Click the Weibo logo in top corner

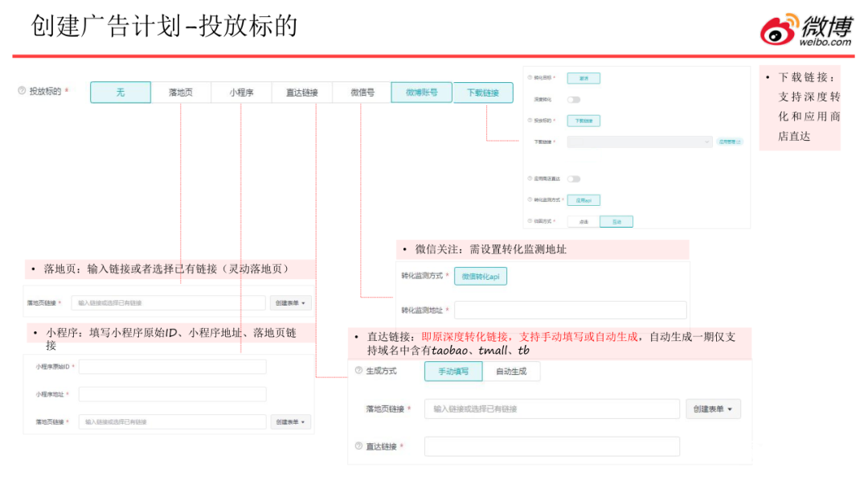[x=805, y=30]
